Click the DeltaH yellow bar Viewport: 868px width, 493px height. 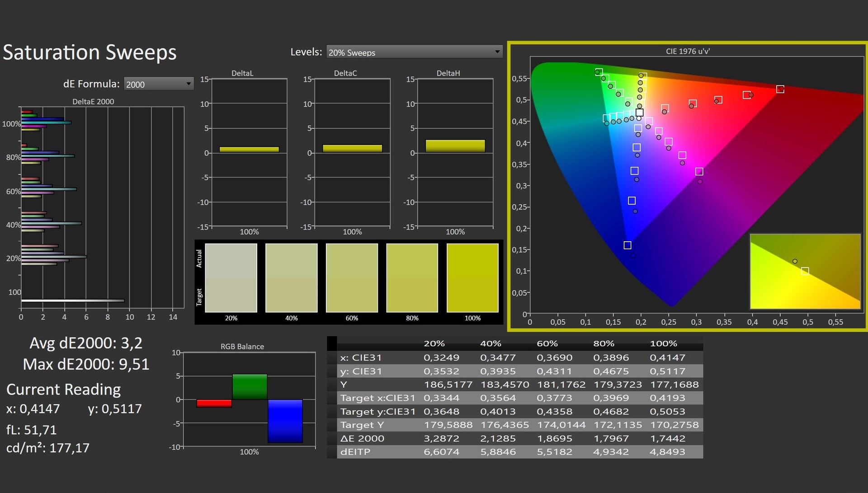[x=455, y=146]
